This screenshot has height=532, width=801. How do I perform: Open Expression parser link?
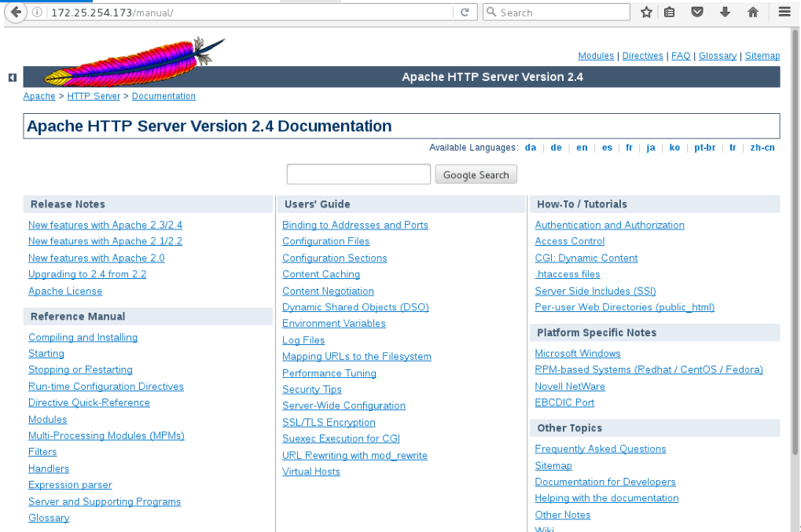click(x=70, y=485)
